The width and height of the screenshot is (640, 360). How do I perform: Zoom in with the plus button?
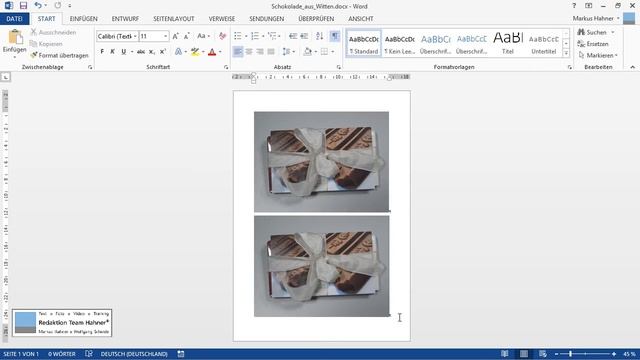tap(614, 354)
